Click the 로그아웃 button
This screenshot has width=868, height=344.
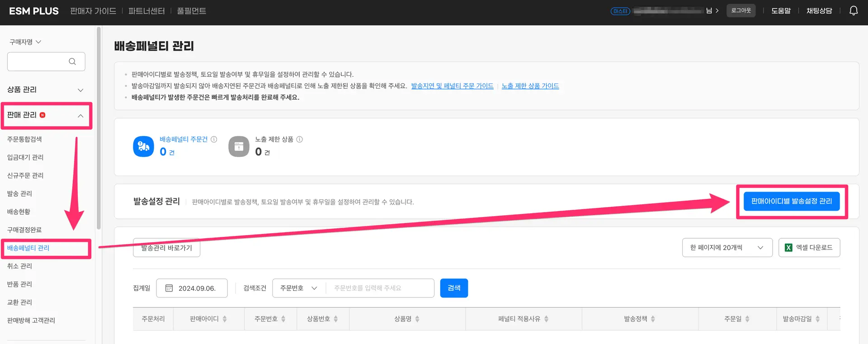click(741, 10)
